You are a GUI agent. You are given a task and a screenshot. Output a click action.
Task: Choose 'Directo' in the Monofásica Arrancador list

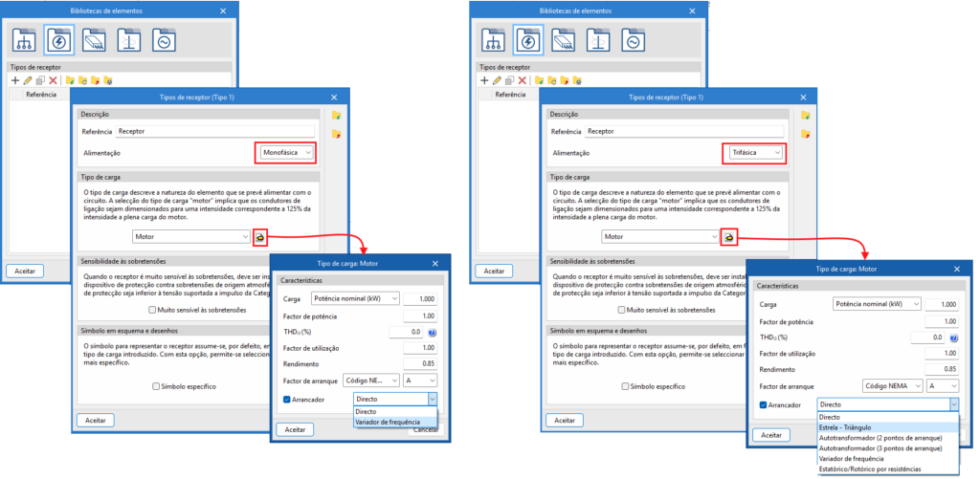[x=395, y=412]
